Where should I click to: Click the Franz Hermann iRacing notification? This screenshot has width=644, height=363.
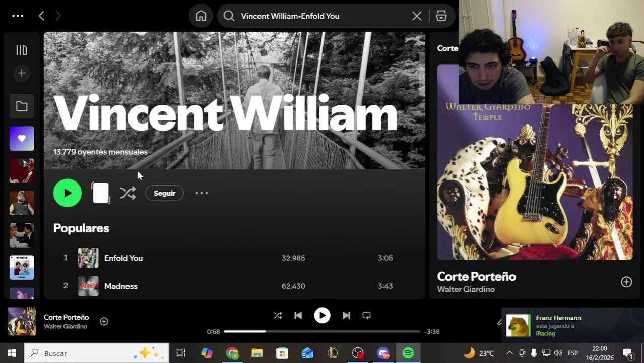(572, 326)
